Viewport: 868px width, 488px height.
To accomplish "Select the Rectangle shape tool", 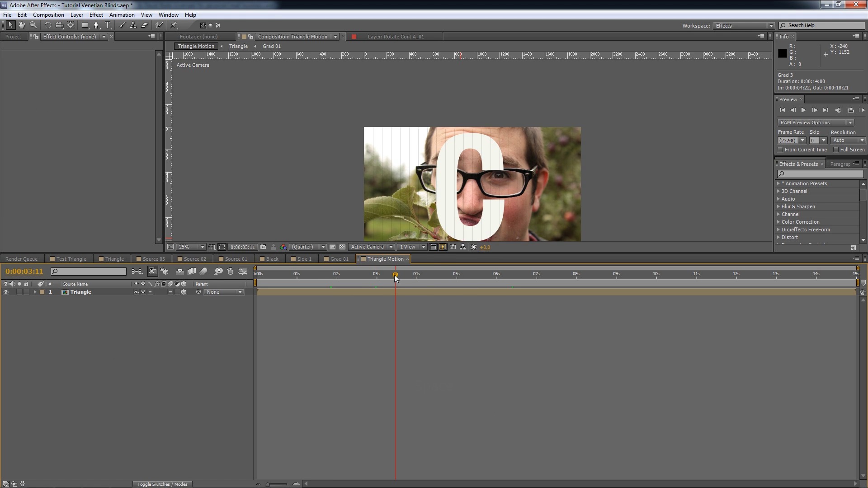I will pyautogui.click(x=85, y=25).
